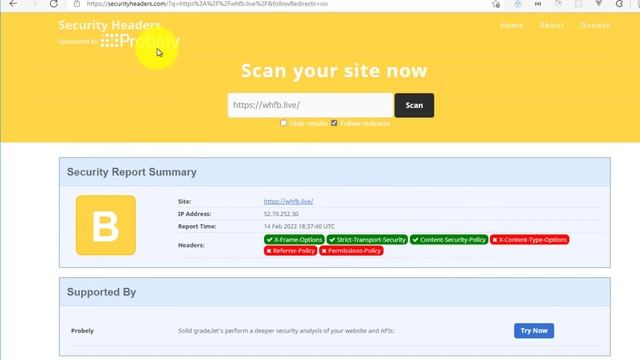
Task: Go to the Home nav item
Action: click(511, 25)
